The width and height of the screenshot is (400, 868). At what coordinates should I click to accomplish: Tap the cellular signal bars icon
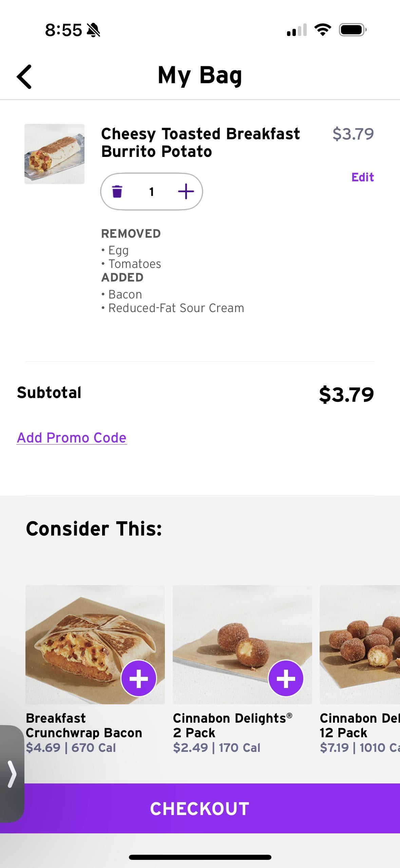click(x=297, y=30)
